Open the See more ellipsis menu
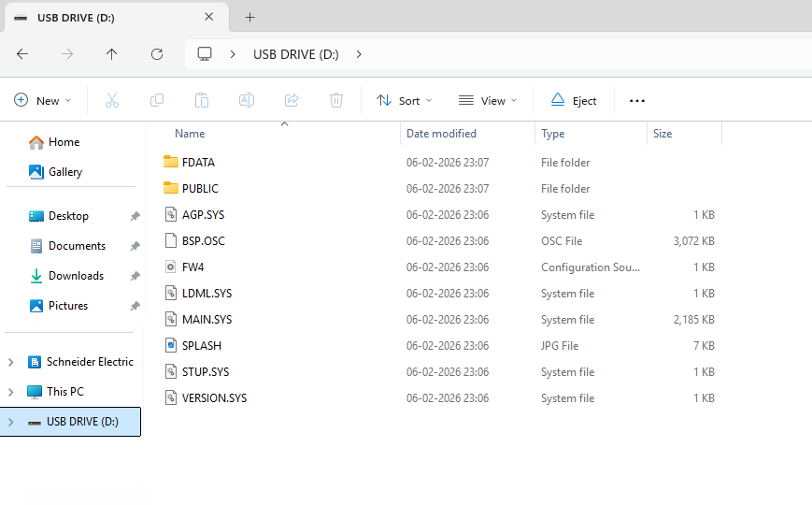 click(x=637, y=101)
